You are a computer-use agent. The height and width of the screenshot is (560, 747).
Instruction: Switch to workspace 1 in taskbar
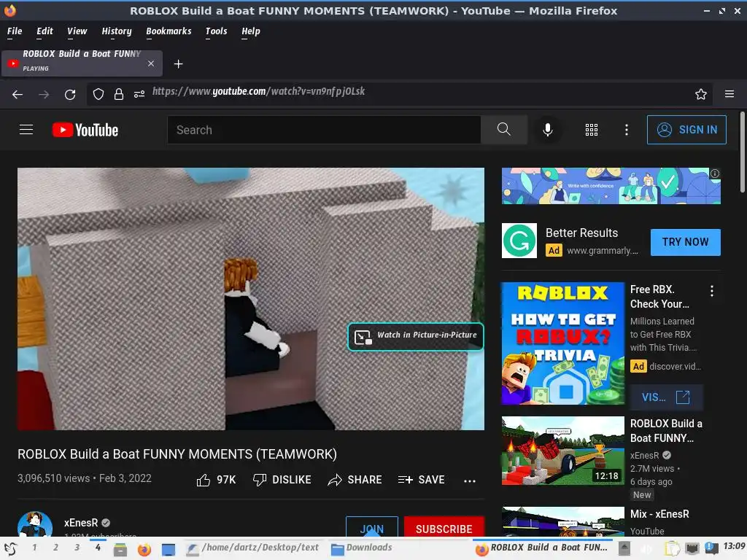[x=34, y=548]
